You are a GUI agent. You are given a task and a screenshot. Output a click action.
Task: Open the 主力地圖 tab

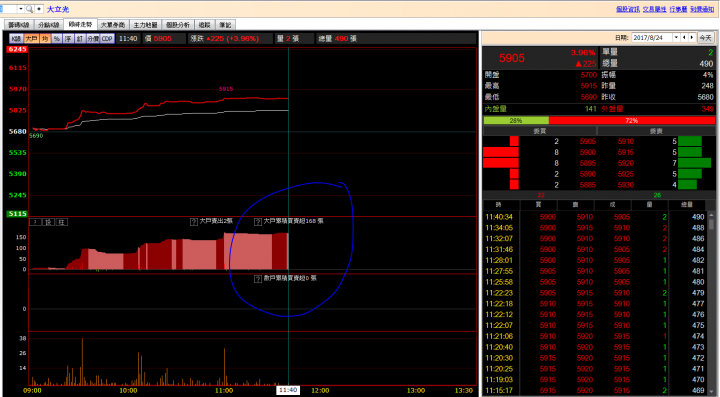[x=145, y=25]
